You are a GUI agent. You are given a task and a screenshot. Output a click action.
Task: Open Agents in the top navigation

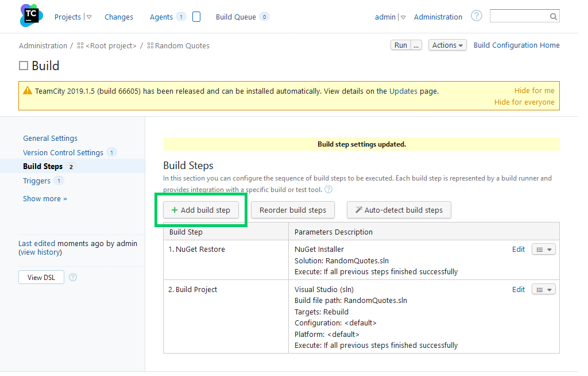(161, 17)
